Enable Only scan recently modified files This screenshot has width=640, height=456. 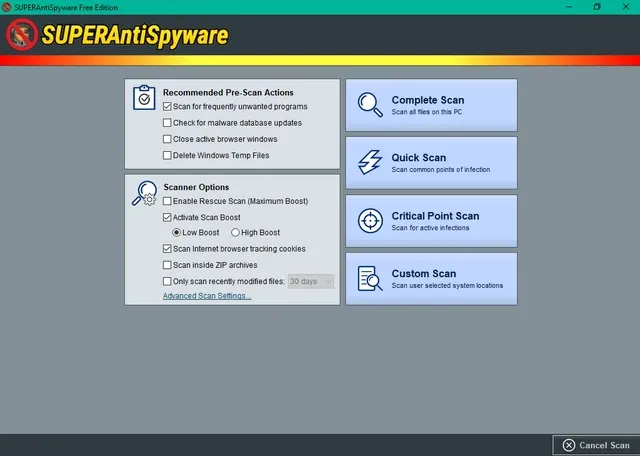pyautogui.click(x=167, y=281)
